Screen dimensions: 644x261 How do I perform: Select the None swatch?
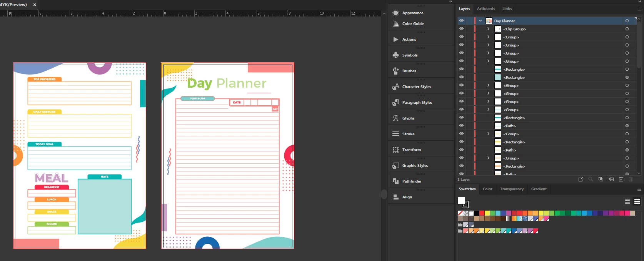[460, 213]
